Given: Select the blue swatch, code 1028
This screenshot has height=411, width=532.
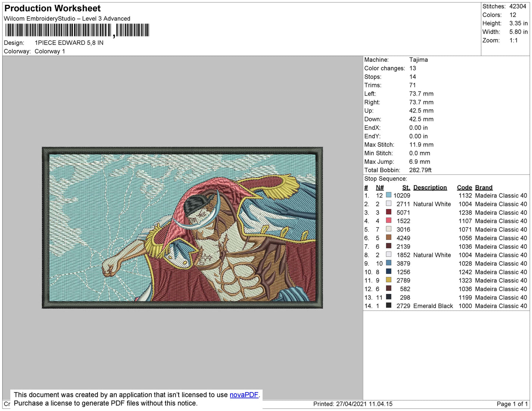Looking at the screenshot, I should pyautogui.click(x=388, y=263).
